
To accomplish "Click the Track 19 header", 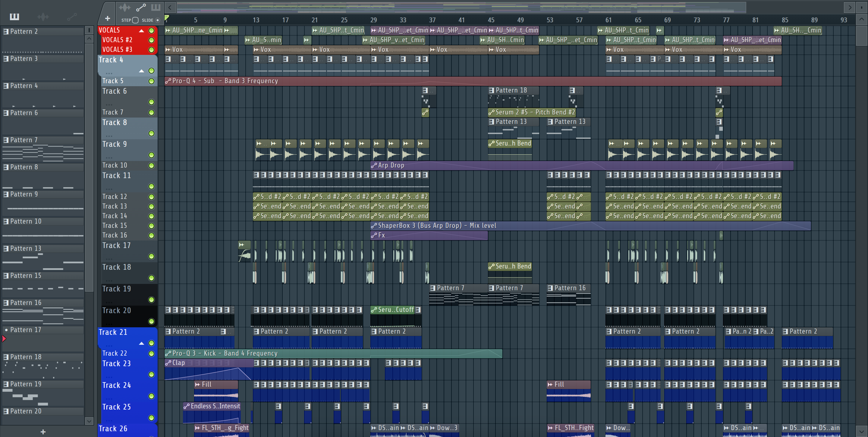I will [x=129, y=294].
